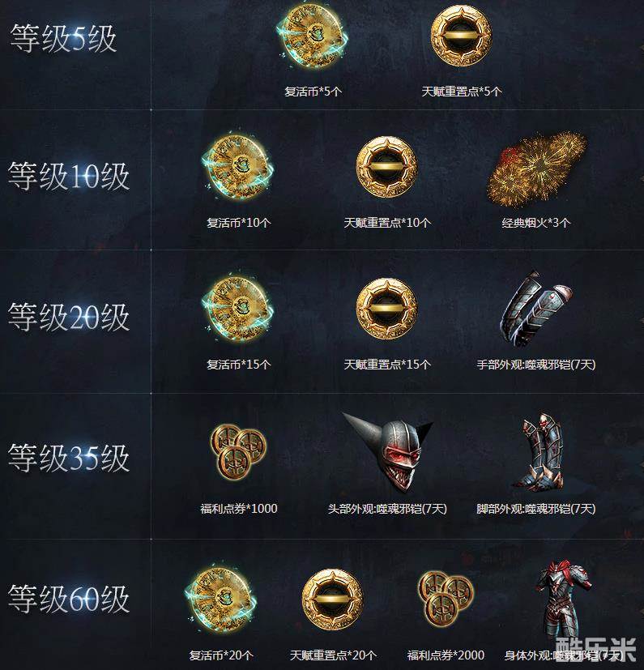Click the level 10 talent reset point icon
Image resolution: width=644 pixels, height=670 pixels.
(x=386, y=167)
